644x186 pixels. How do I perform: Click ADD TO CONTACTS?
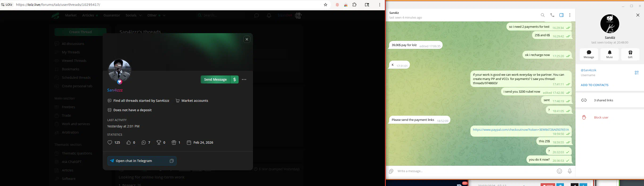pos(594,85)
